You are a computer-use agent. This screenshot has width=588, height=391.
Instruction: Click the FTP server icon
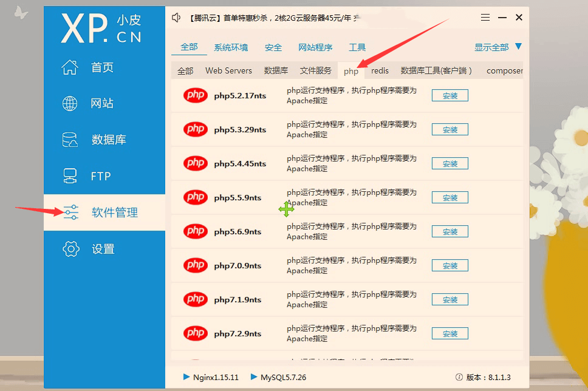[x=70, y=176]
